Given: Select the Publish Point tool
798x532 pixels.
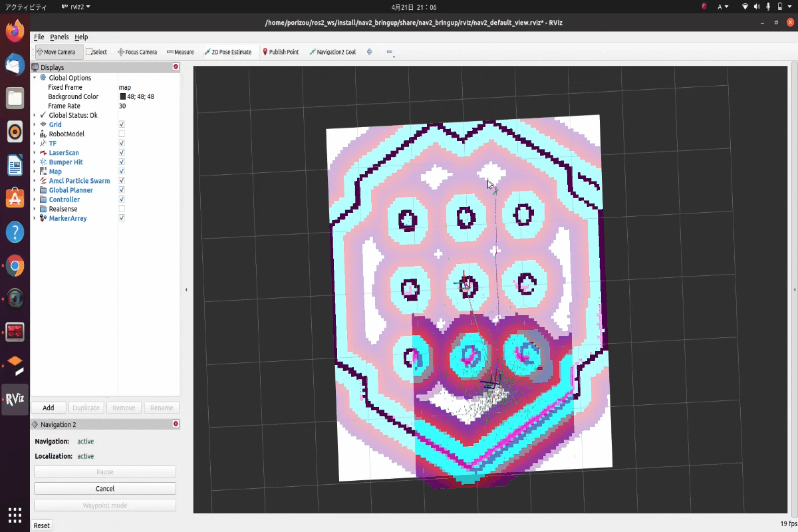Looking at the screenshot, I should pyautogui.click(x=281, y=51).
